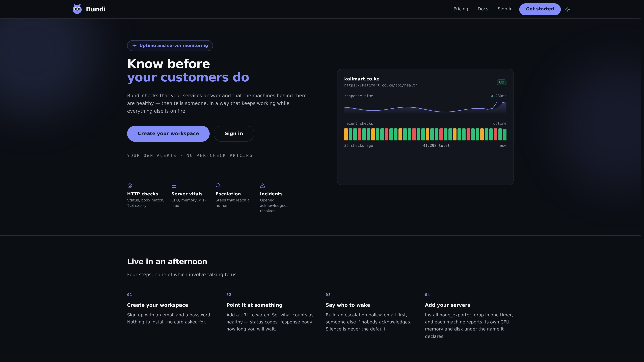Click the Incidents heading
Image resolution: width=644 pixels, height=362 pixels.
(271, 194)
